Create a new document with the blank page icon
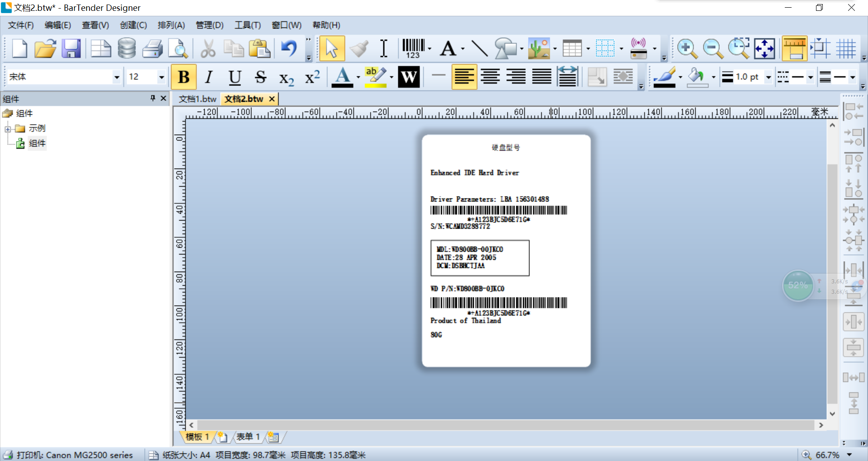868x461 pixels. point(19,48)
